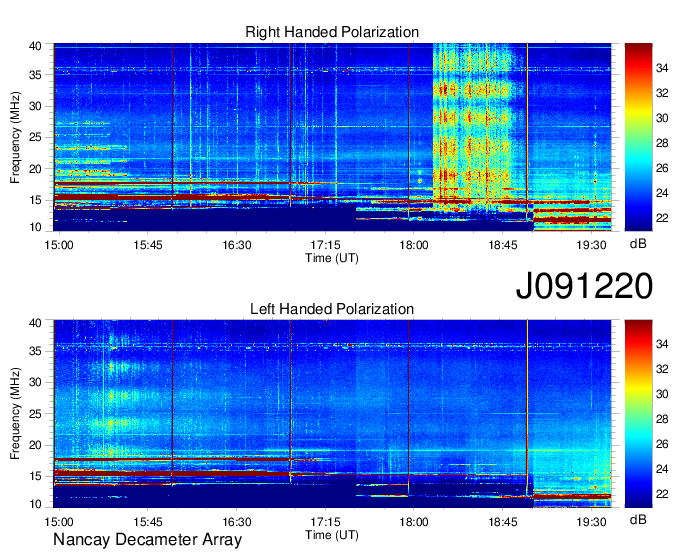
Task: Click the '28' value on the Left Handed color bar
Action: click(662, 419)
